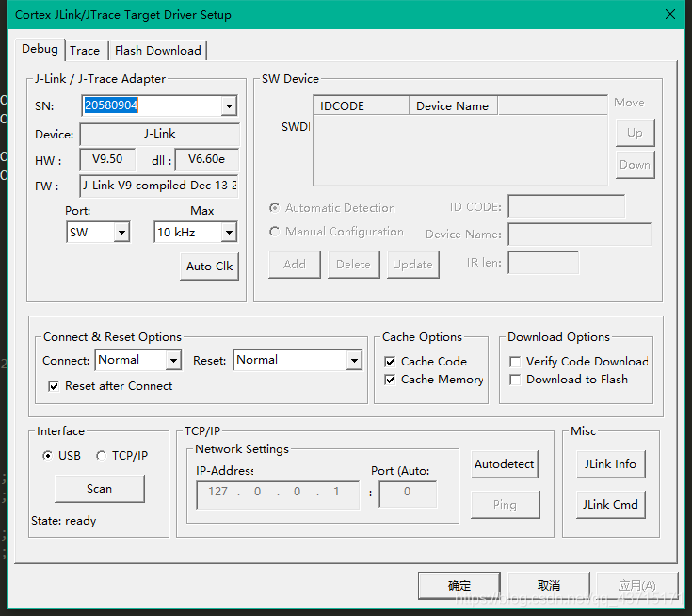Click the Add device button

(295, 265)
